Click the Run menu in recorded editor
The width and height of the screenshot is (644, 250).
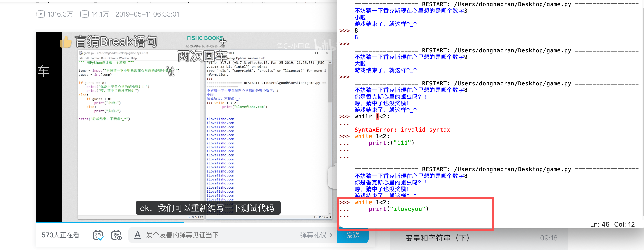pyautogui.click(x=104, y=58)
